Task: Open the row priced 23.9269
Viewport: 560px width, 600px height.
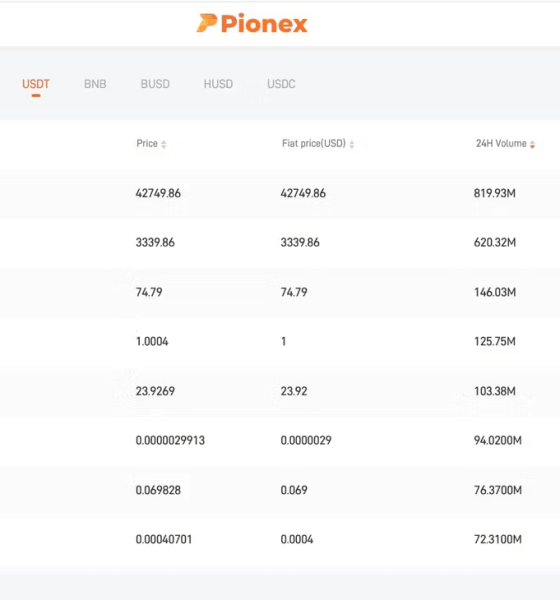Action: coord(280,391)
